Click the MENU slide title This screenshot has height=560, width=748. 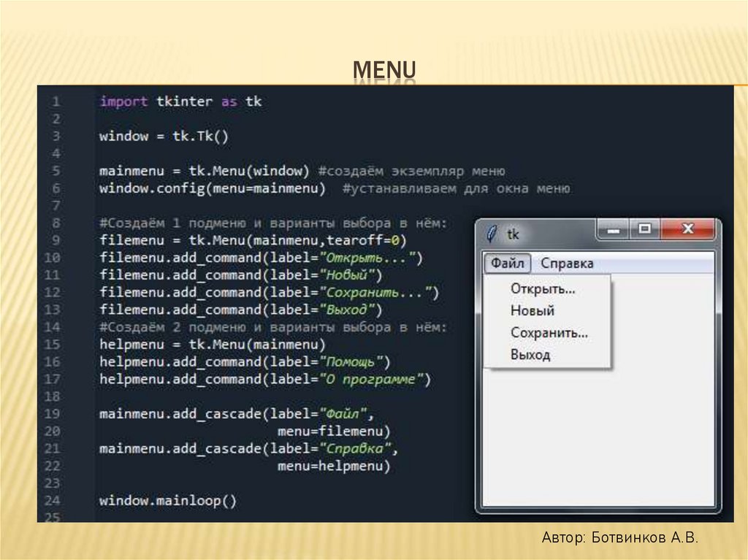384,69
